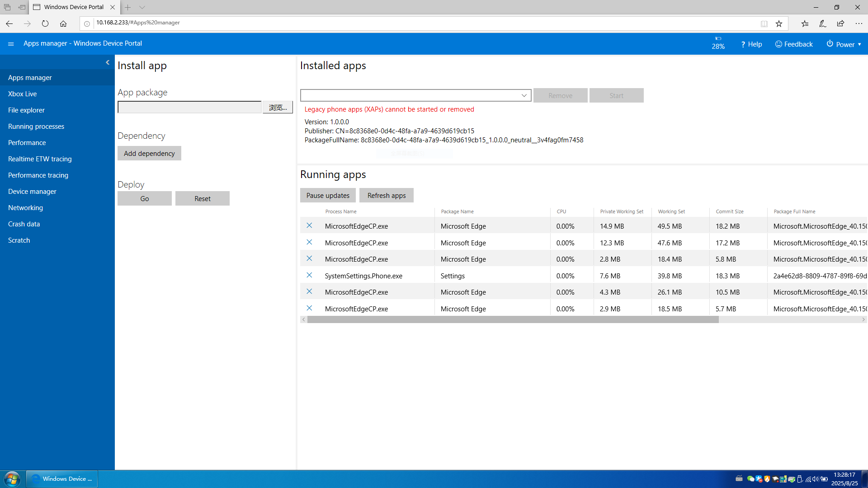Click the Settings package name cell
Screen dimensions: 868x488
[x=492, y=276]
